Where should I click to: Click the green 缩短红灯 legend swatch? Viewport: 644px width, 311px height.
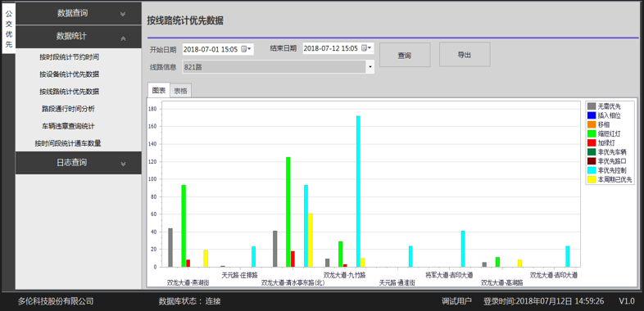pos(592,134)
